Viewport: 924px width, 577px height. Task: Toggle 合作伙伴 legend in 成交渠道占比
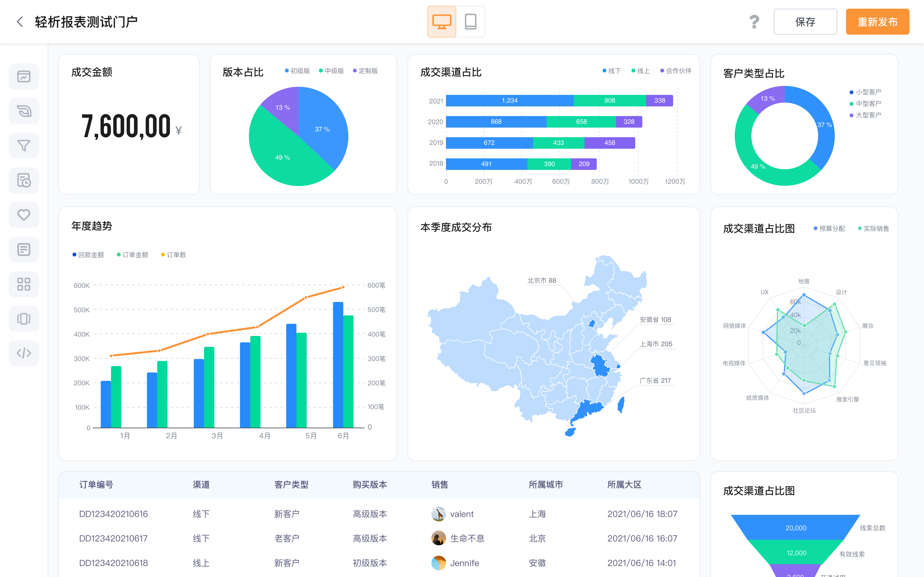point(676,71)
